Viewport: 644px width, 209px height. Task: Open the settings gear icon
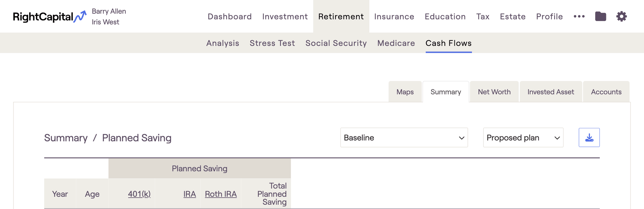pyautogui.click(x=621, y=16)
